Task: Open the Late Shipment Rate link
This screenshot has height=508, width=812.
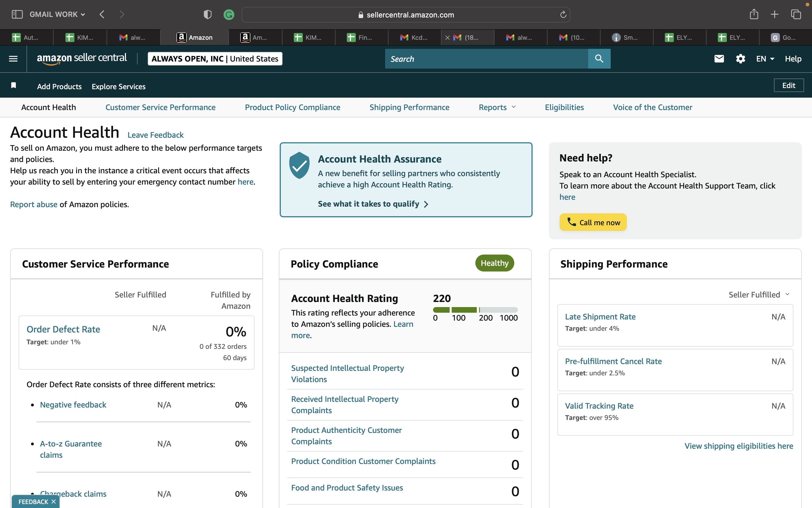Action: 600,317
